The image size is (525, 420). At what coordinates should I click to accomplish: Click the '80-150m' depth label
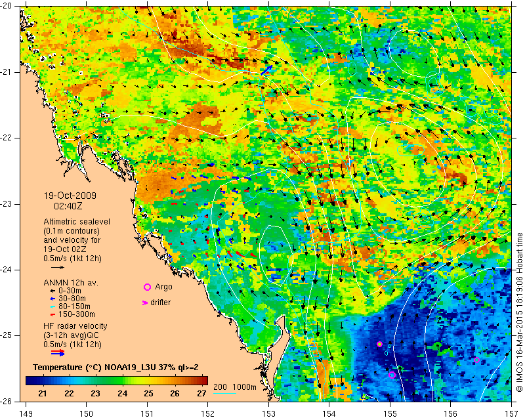pos(74,306)
